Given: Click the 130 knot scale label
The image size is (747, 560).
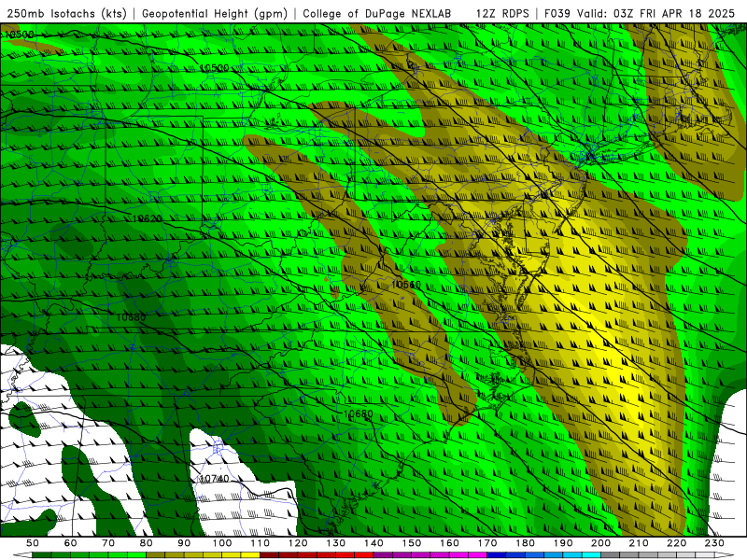Looking at the screenshot, I should click(336, 543).
